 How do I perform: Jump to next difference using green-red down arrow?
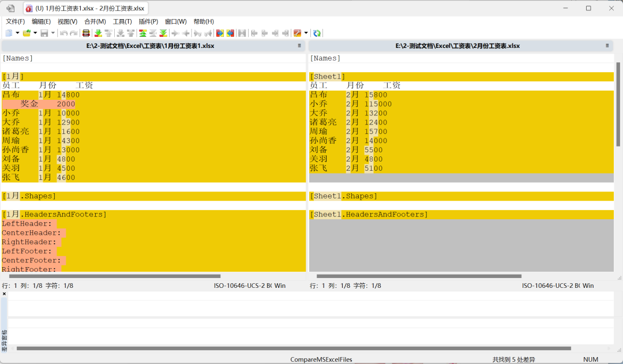click(98, 33)
